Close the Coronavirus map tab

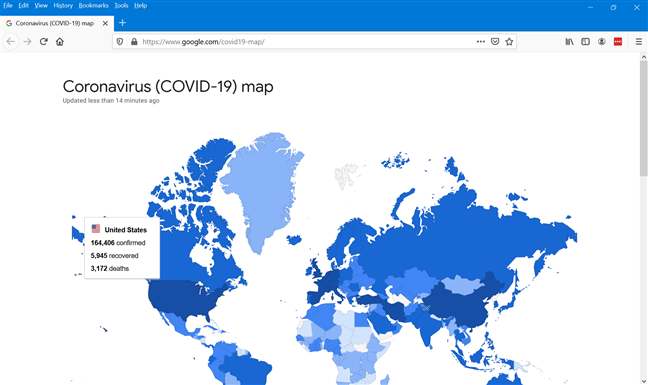tap(105, 24)
